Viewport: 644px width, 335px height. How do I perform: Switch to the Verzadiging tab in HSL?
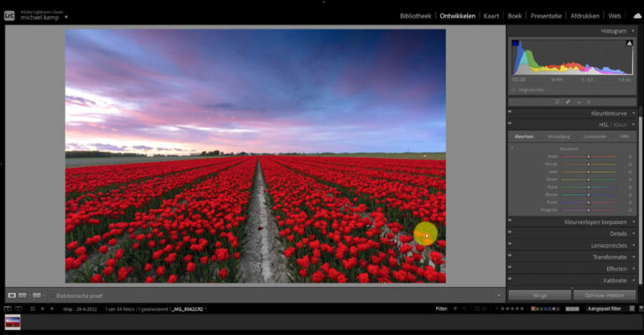point(558,137)
